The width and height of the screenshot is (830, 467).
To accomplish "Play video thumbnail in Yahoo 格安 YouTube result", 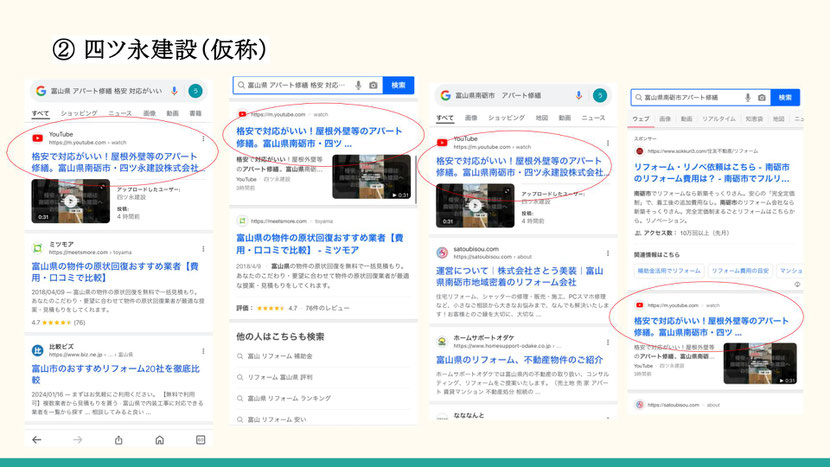I will [371, 177].
